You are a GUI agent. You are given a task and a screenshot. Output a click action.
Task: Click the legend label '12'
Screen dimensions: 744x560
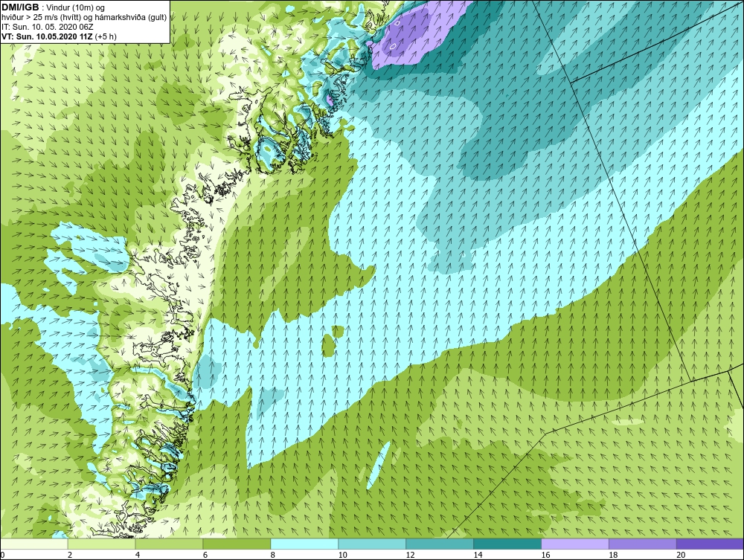pos(410,555)
